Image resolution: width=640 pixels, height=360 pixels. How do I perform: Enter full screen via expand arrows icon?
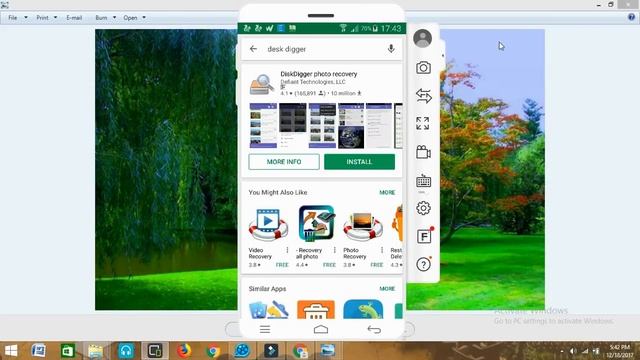click(422, 123)
